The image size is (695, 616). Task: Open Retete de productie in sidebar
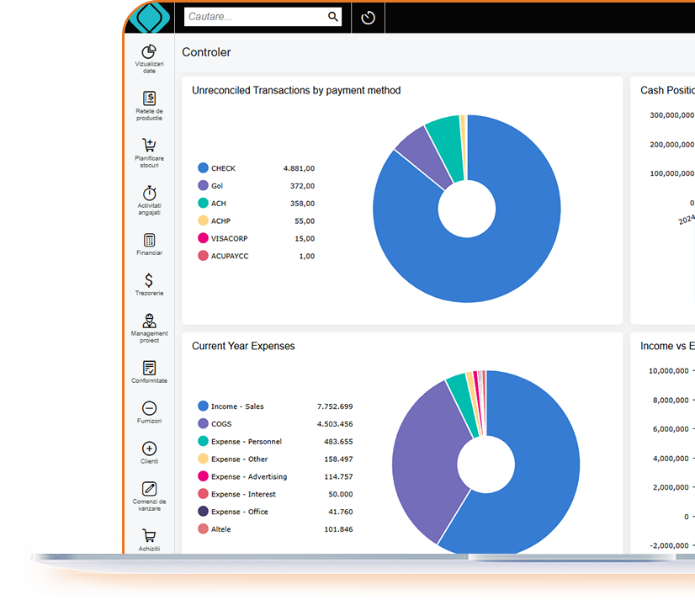pos(149,103)
